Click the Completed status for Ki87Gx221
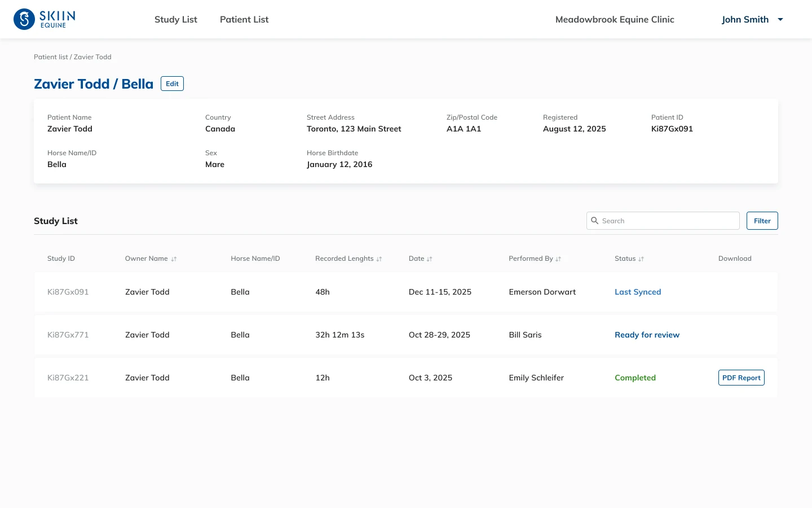The image size is (812, 508). tap(636, 378)
